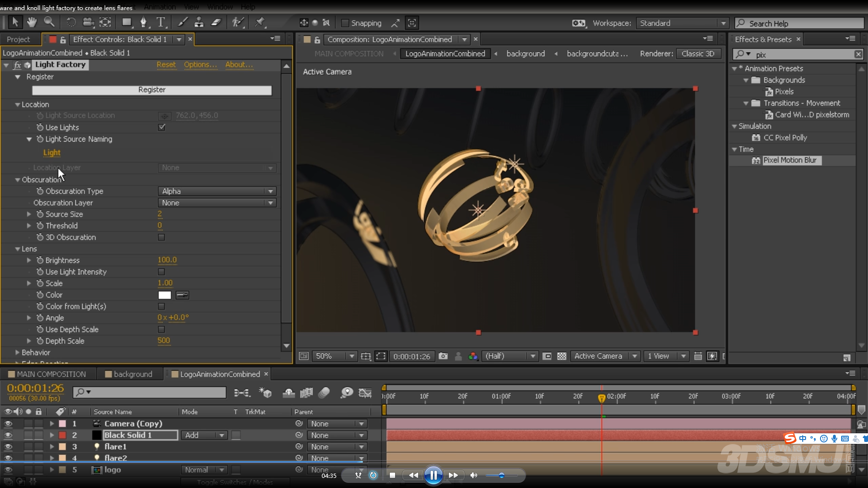Screen dimensions: 868x488
Task: Uncheck the Use Lights checkbox
Action: coord(162,127)
